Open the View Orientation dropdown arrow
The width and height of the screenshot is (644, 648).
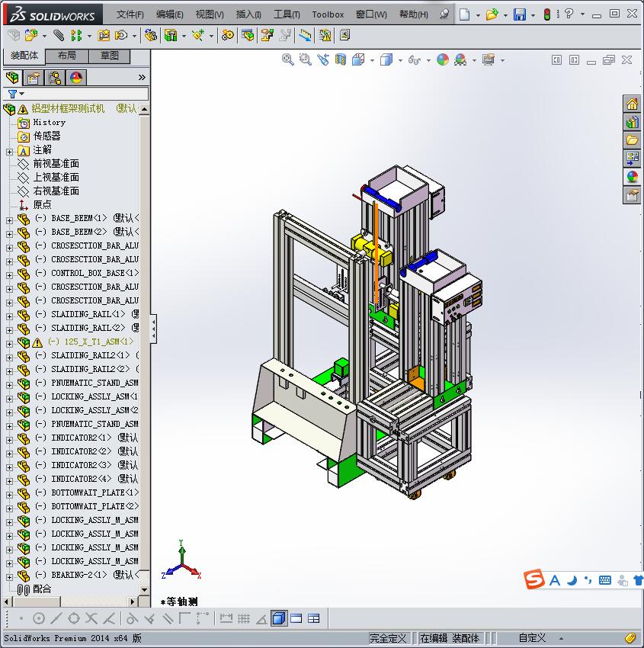point(372,60)
